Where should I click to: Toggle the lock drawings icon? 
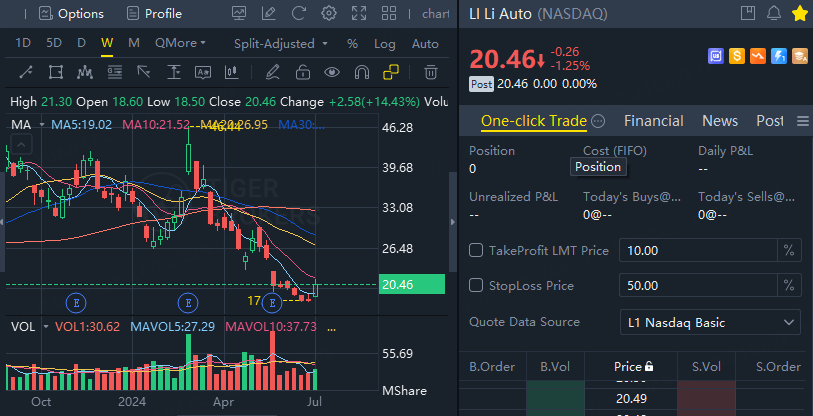pyautogui.click(x=303, y=73)
